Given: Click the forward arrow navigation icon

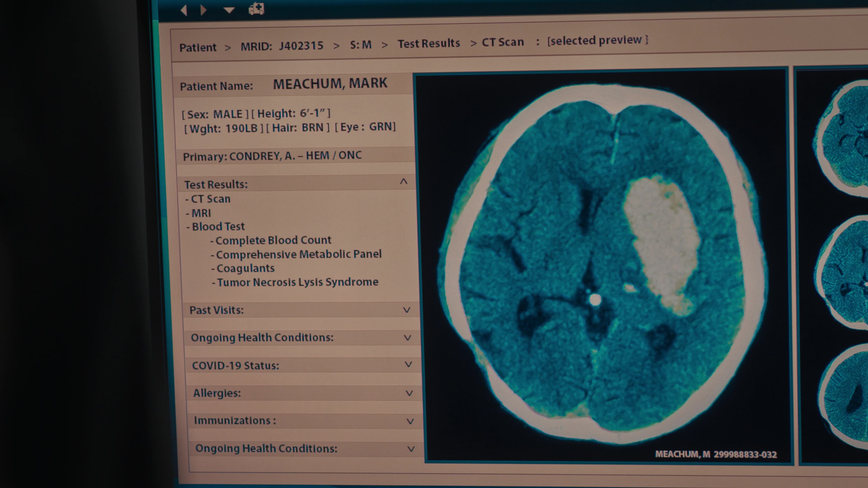Looking at the screenshot, I should click(x=203, y=10).
